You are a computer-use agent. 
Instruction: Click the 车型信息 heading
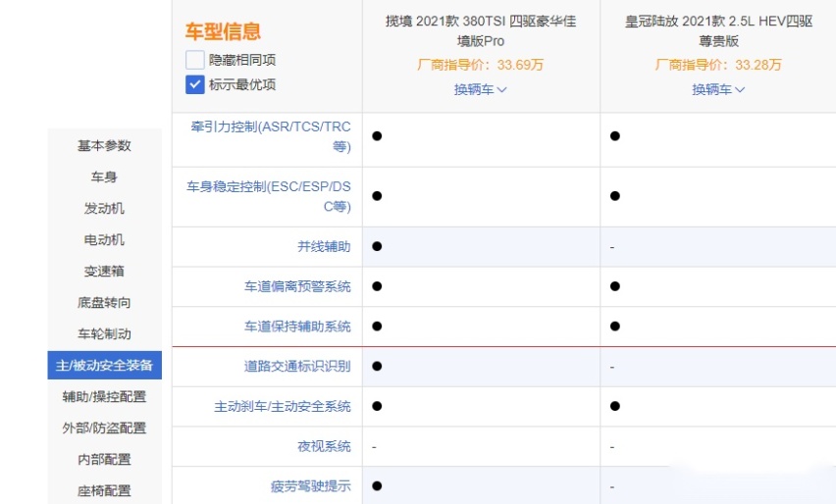tap(223, 31)
